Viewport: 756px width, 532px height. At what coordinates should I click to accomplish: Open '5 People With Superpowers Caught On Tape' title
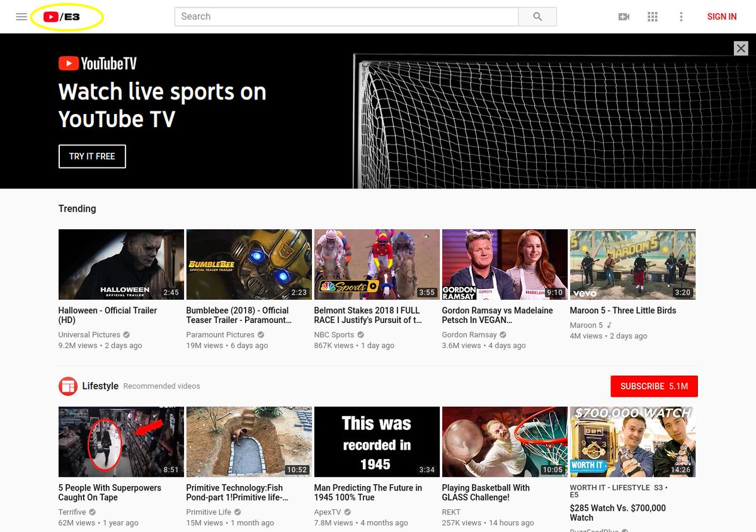coord(110,493)
